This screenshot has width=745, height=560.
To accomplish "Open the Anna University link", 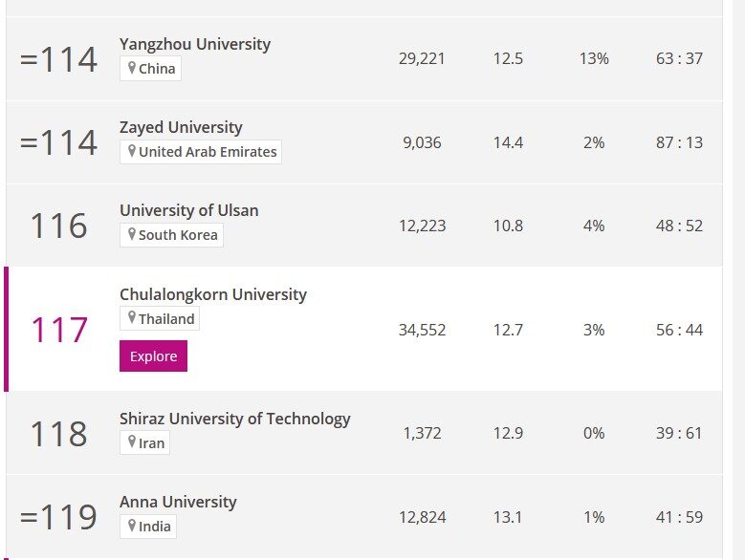I will click(x=178, y=502).
